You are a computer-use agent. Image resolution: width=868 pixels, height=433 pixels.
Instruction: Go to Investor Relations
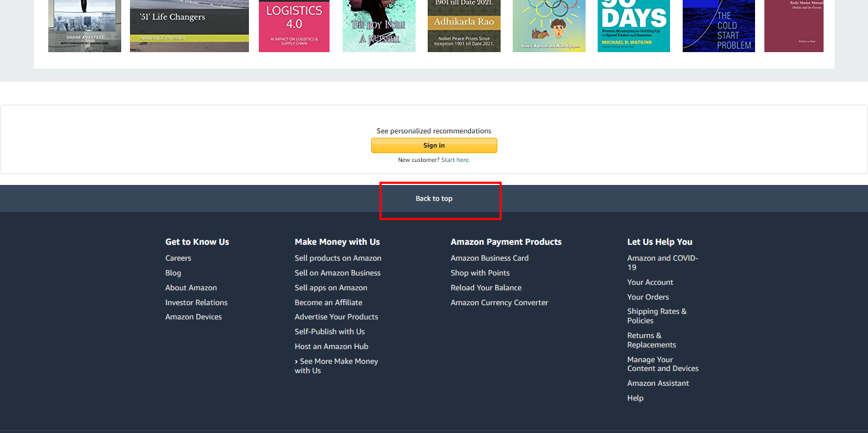tap(196, 302)
